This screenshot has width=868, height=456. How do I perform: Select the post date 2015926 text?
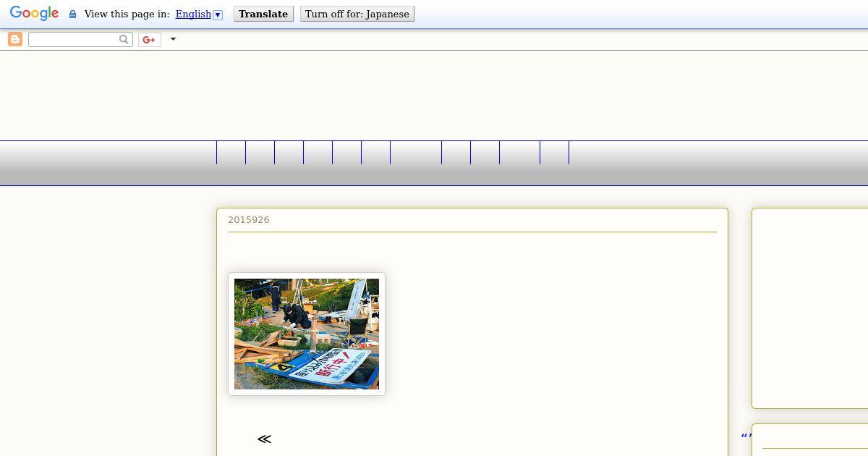pos(249,220)
